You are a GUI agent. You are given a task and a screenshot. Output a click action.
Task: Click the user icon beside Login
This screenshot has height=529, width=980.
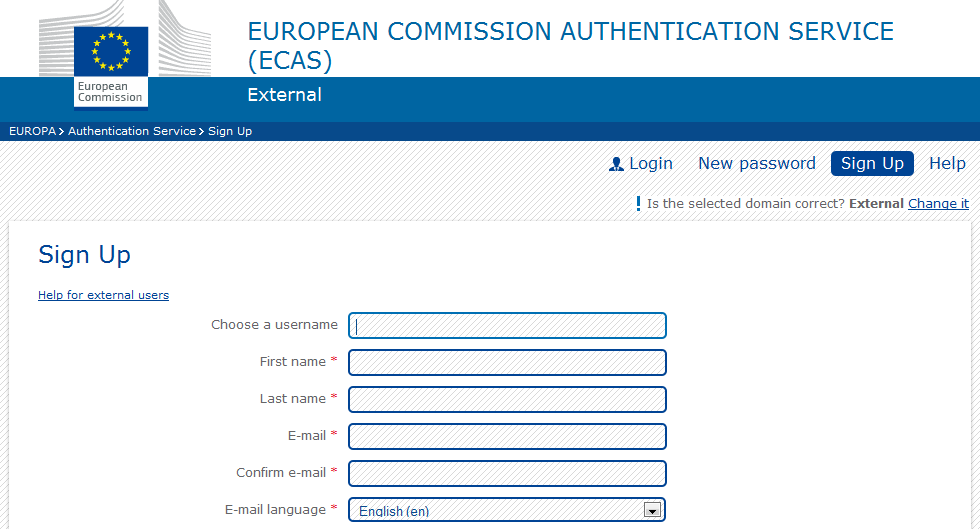point(616,164)
